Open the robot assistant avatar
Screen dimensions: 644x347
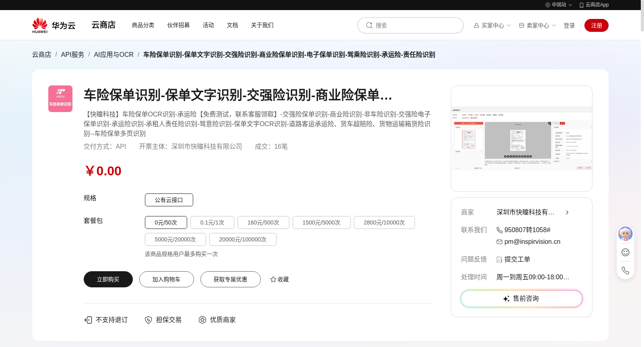tap(625, 234)
